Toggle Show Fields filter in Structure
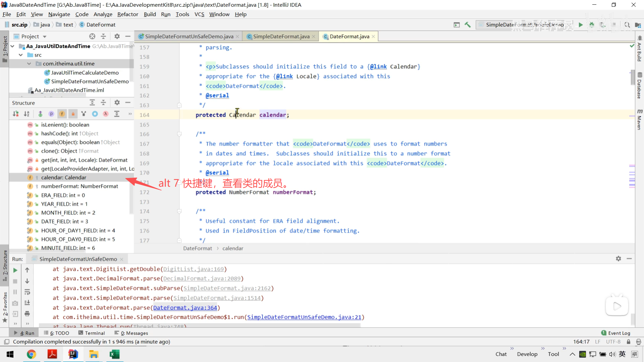644x362 pixels. coord(62,114)
